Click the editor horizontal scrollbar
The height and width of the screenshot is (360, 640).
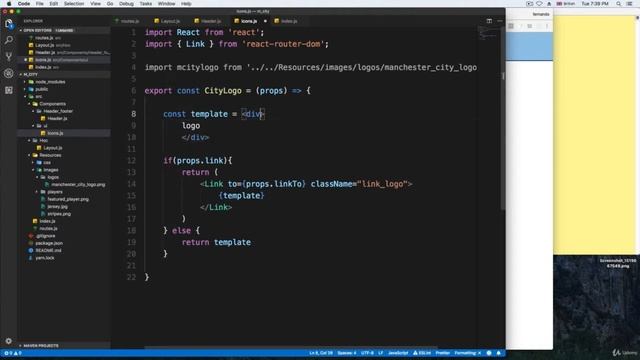coord(291,348)
